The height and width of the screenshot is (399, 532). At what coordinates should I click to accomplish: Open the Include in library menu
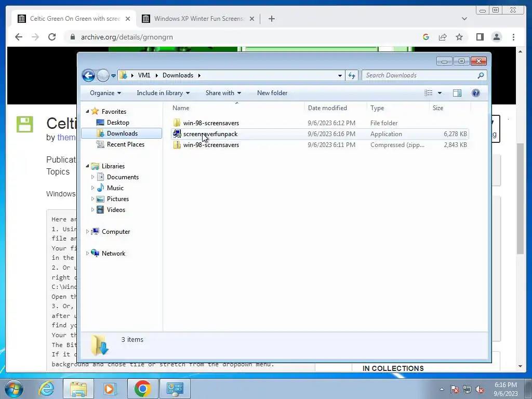(x=163, y=93)
